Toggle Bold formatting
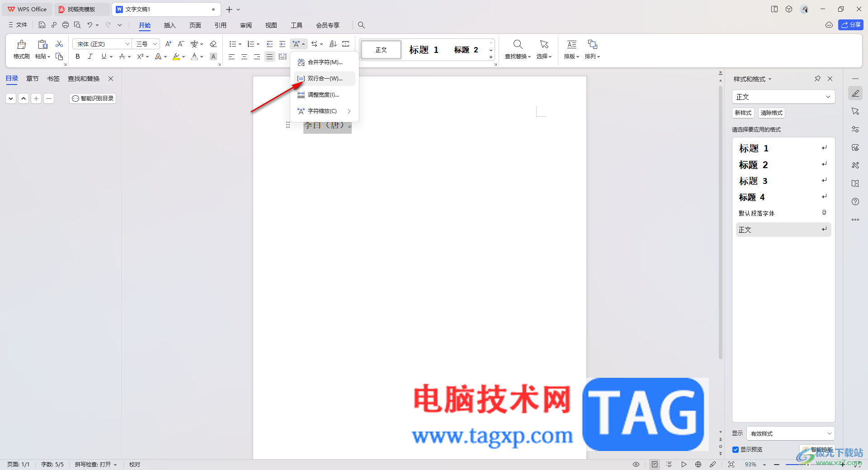Screen dimensions: 868x470 [x=78, y=56]
